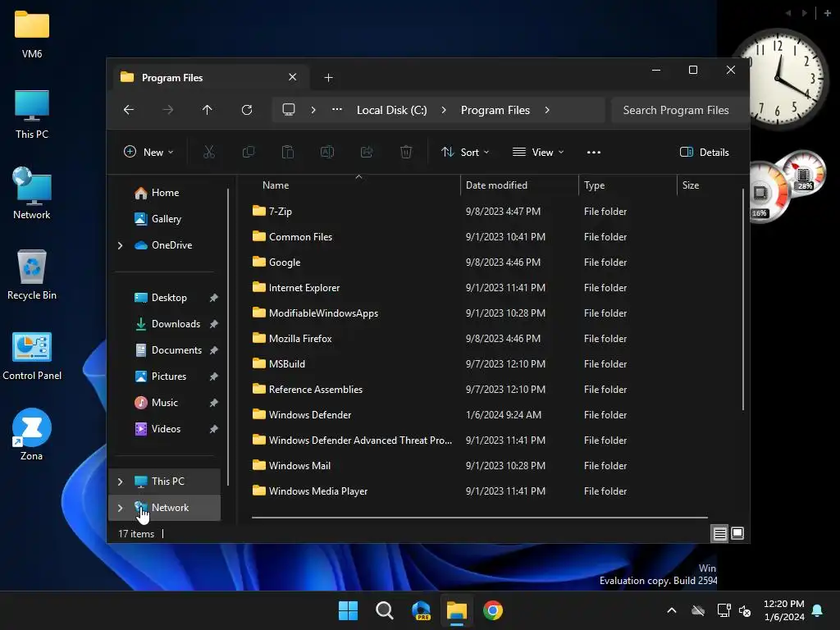The width and height of the screenshot is (840, 630).
Task: Expand the This PC tree node
Action: [x=120, y=482]
